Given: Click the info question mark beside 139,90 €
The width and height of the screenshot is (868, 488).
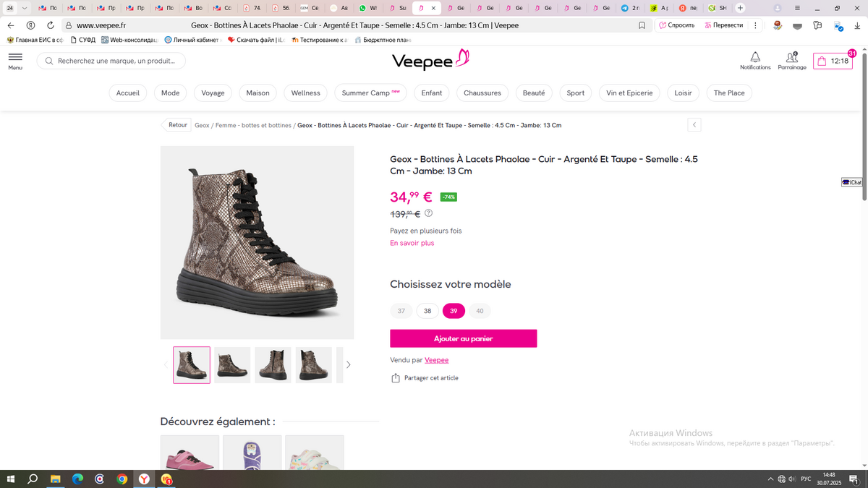Looking at the screenshot, I should (x=429, y=213).
